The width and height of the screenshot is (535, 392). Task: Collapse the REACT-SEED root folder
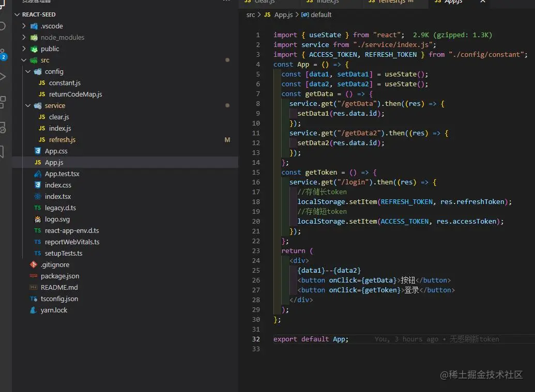click(17, 14)
